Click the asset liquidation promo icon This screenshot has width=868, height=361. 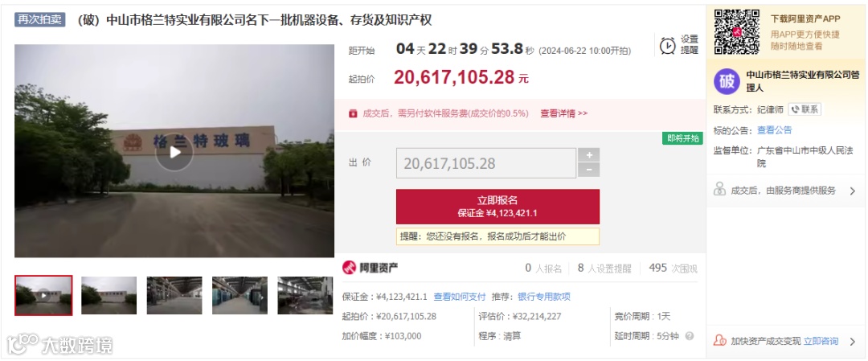[x=719, y=341]
